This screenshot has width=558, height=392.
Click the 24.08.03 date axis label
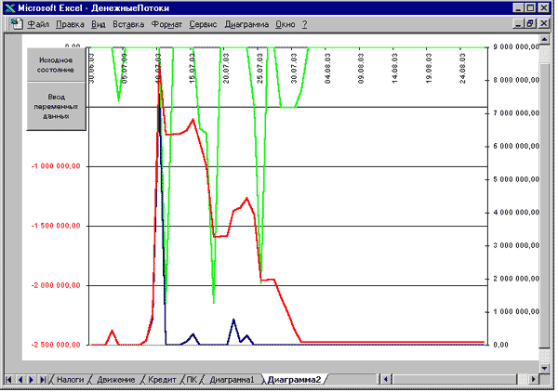[x=462, y=68]
